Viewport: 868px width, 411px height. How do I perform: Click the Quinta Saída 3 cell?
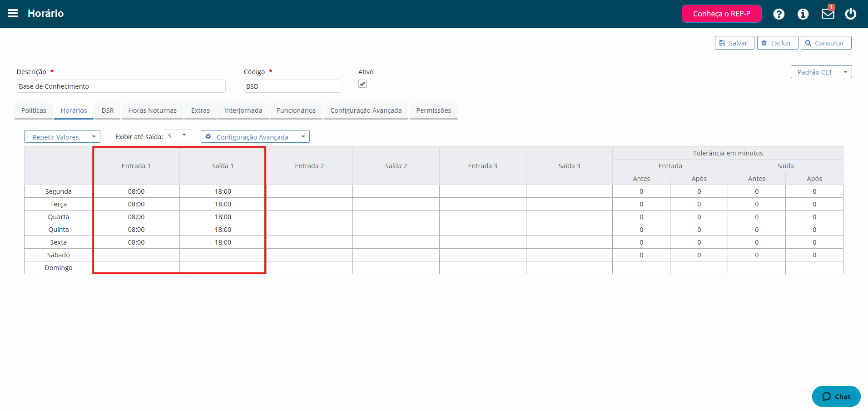point(569,230)
